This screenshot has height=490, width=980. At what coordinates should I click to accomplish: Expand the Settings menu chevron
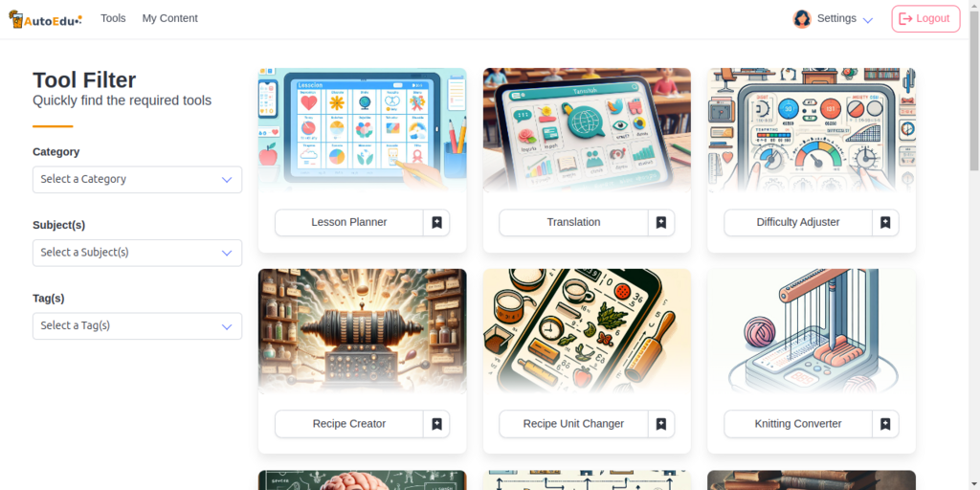tap(867, 20)
